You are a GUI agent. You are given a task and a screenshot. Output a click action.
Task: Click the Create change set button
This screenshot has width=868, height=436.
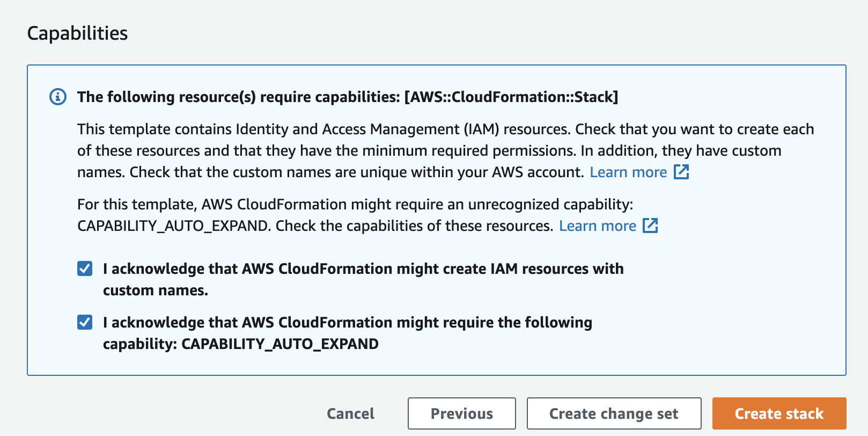pyautogui.click(x=614, y=413)
